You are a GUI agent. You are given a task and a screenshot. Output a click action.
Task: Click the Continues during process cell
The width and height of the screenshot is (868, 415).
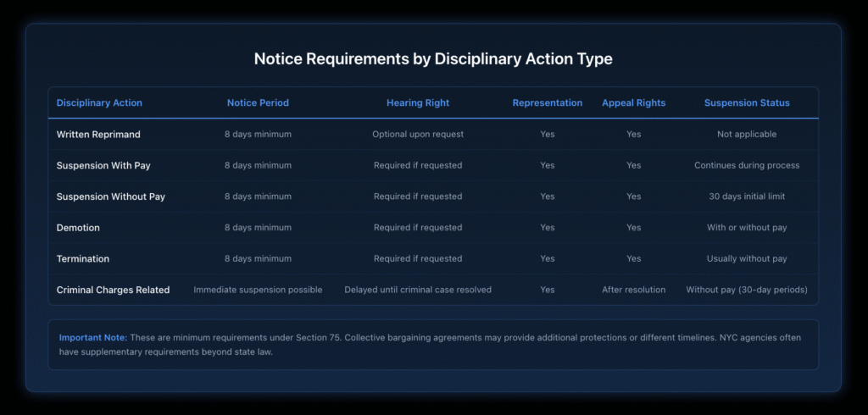(747, 165)
